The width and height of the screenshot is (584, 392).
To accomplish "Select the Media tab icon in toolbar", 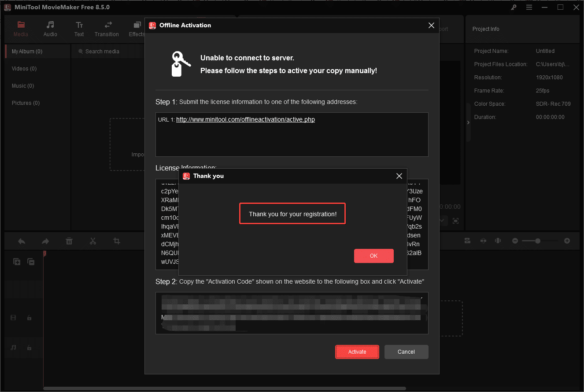I will (21, 25).
